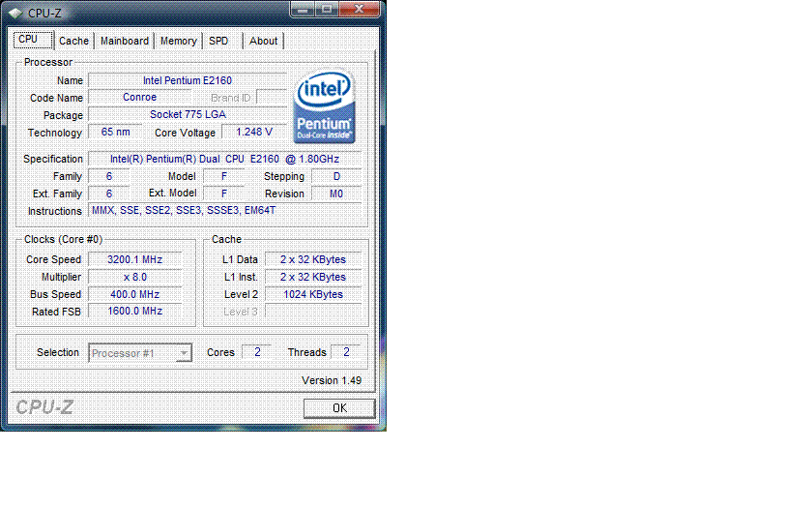Click the L1 Inst. cache value
The height and width of the screenshot is (508, 812).
click(x=313, y=277)
